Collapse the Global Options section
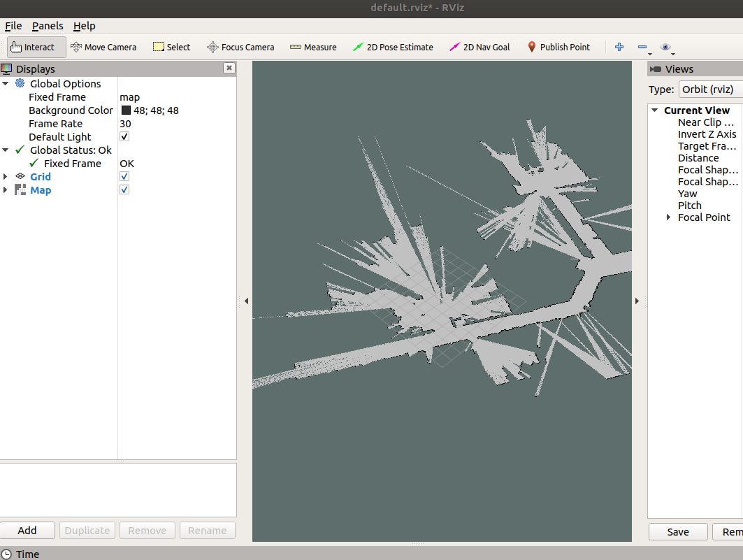 (6, 83)
